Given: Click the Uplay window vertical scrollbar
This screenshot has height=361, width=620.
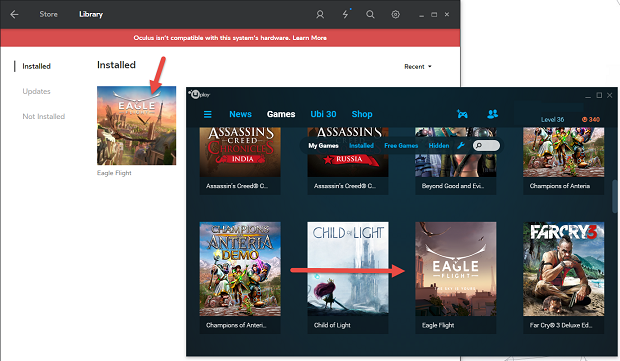Looking at the screenshot, I should 614,197.
